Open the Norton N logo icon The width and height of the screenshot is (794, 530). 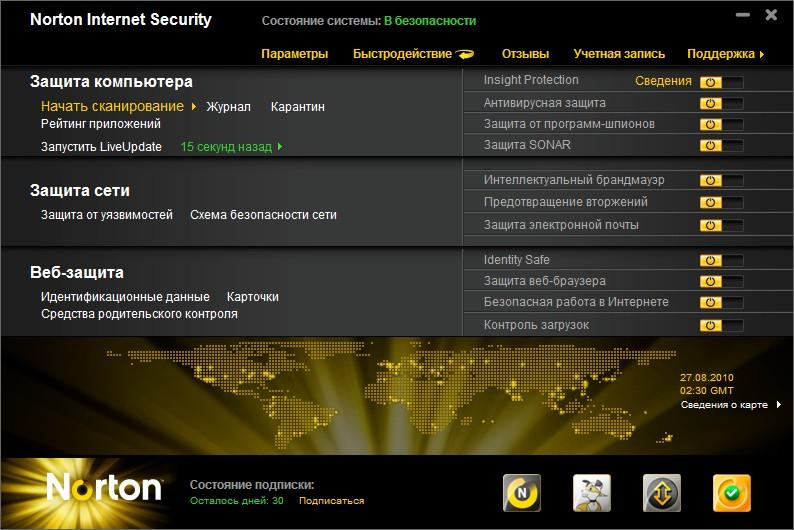click(522, 493)
